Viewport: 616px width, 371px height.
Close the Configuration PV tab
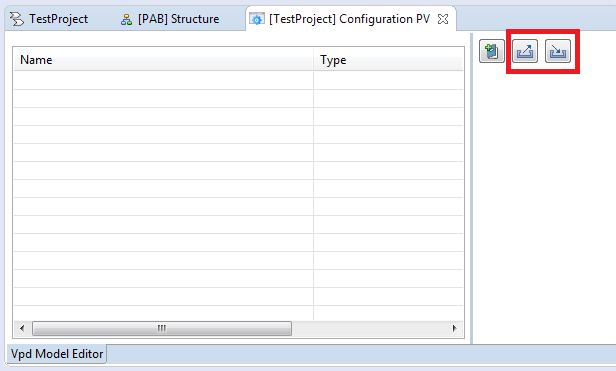(x=443, y=19)
